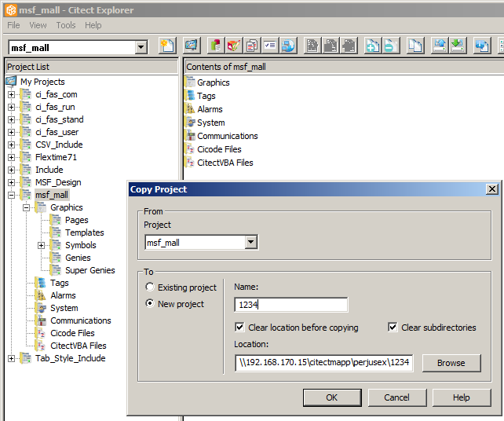Select Cicode Files in the project tree
The width and height of the screenshot is (504, 421).
point(72,333)
